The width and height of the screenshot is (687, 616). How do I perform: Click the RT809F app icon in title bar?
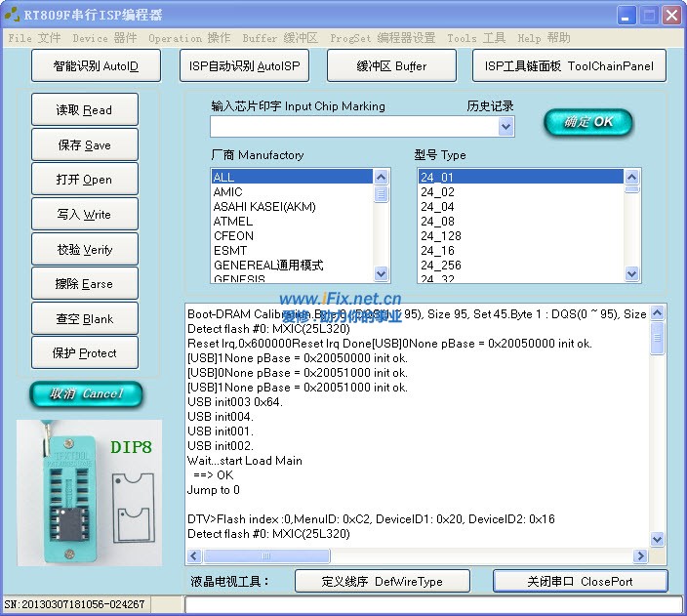[x=13, y=15]
